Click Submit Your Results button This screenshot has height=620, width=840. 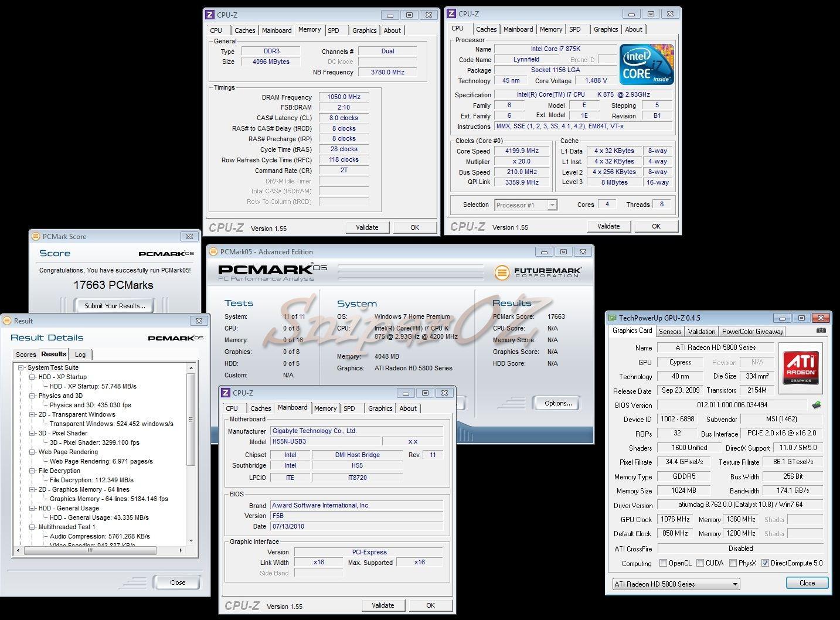[x=115, y=306]
